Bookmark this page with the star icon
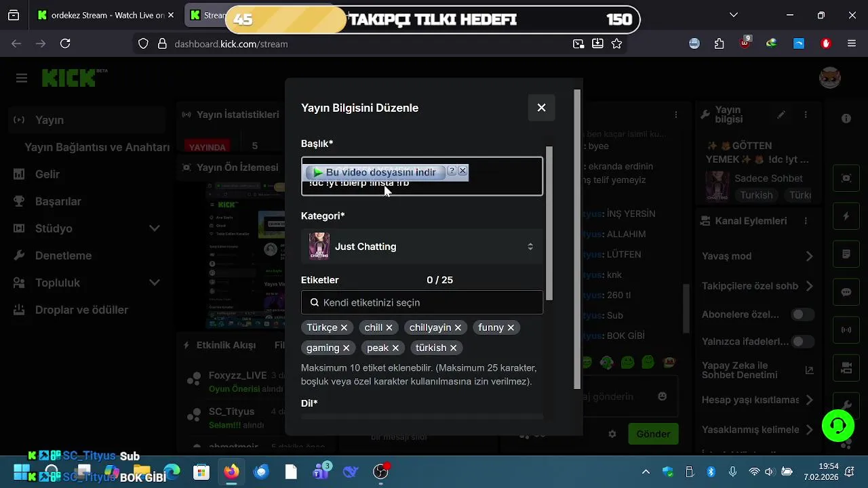Viewport: 868px width, 488px height. click(x=616, y=43)
